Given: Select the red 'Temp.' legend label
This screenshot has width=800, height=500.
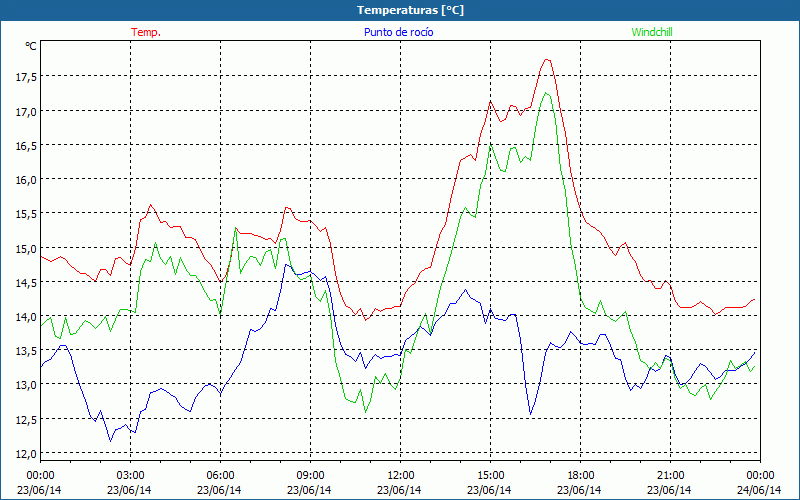Looking at the screenshot, I should pyautogui.click(x=146, y=32).
